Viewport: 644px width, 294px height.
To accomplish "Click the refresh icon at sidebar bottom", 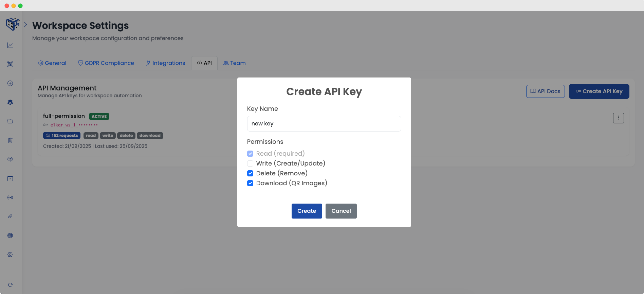I will 10,285.
